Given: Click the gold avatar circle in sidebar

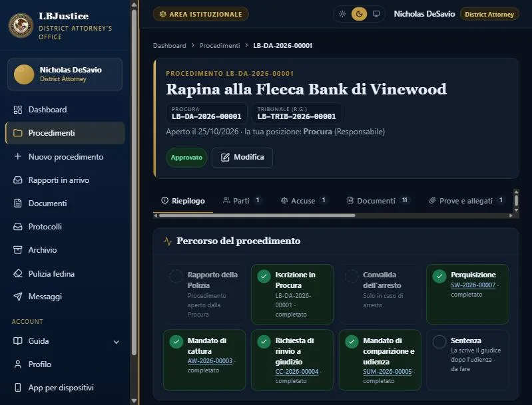Looking at the screenshot, I should (x=24, y=74).
